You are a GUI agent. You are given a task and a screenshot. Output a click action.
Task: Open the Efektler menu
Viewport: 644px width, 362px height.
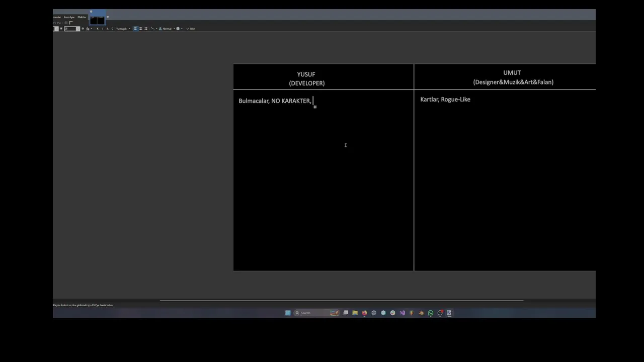tap(82, 17)
